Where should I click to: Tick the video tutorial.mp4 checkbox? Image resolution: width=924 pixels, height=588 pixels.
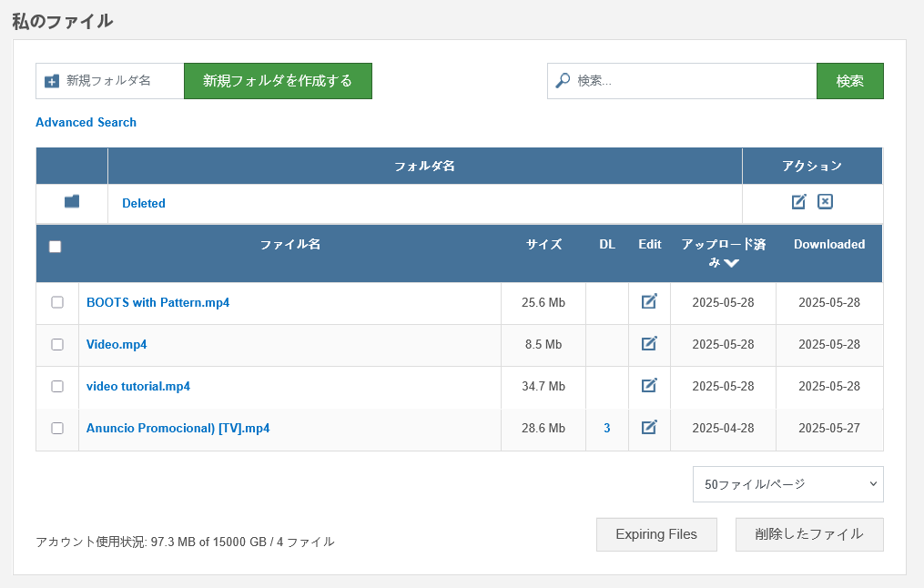[57, 386]
